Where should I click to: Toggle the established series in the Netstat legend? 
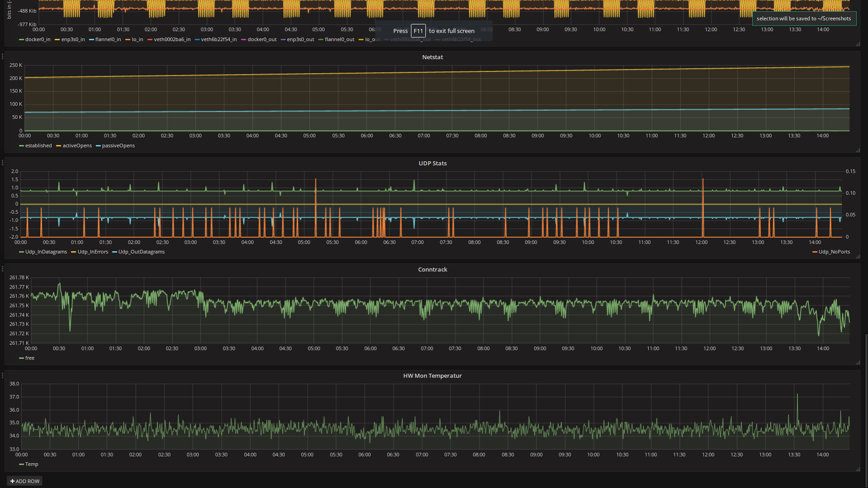38,145
